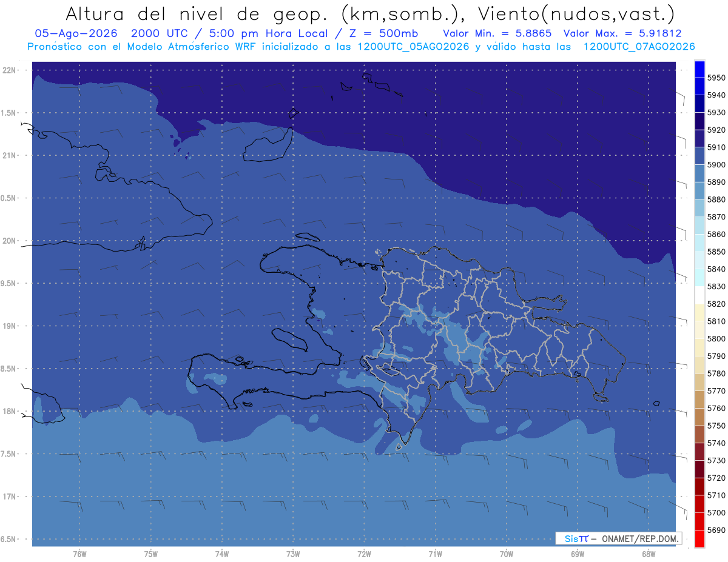The height and width of the screenshot is (562, 728).
Task: Click the legend value '5700'
Action: click(716, 513)
